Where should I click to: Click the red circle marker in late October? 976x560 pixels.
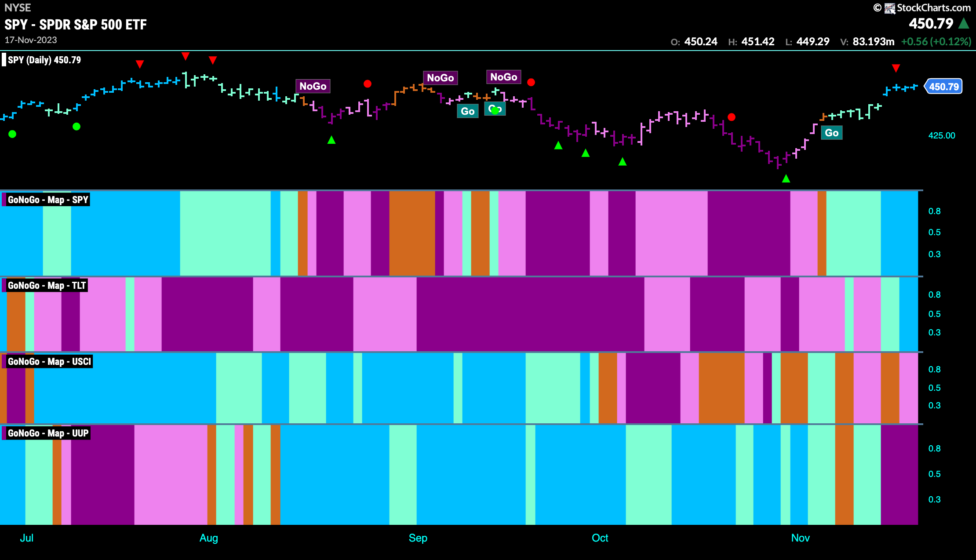click(732, 117)
